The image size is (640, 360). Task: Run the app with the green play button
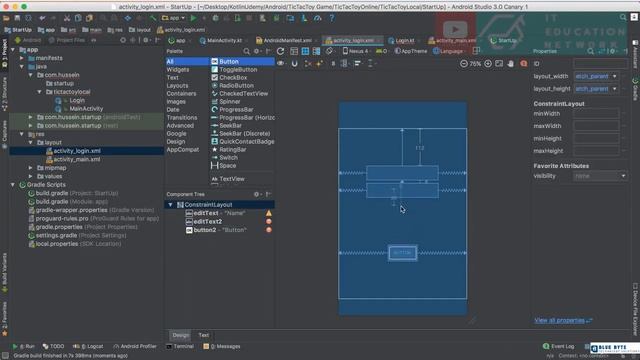tap(193, 18)
